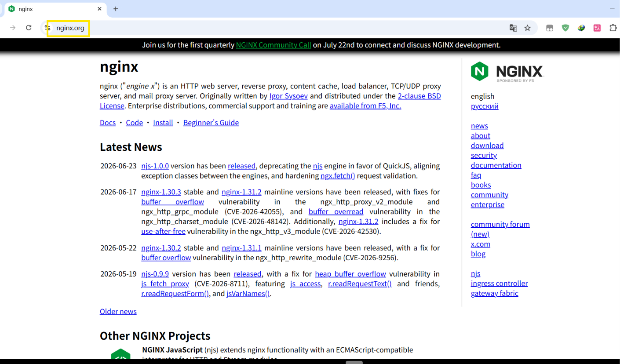620x364 pixels.
Task: Open the sidebar 'download' link
Action: [487, 146]
